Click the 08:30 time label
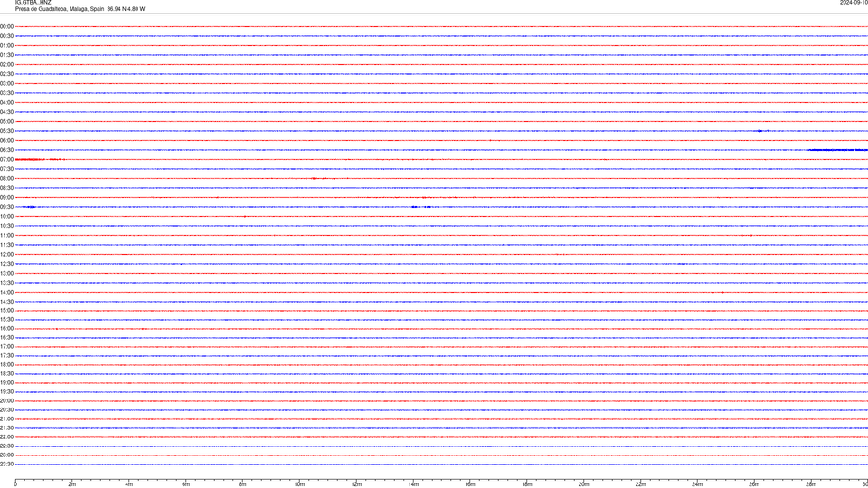868x488 pixels. tap(6, 188)
